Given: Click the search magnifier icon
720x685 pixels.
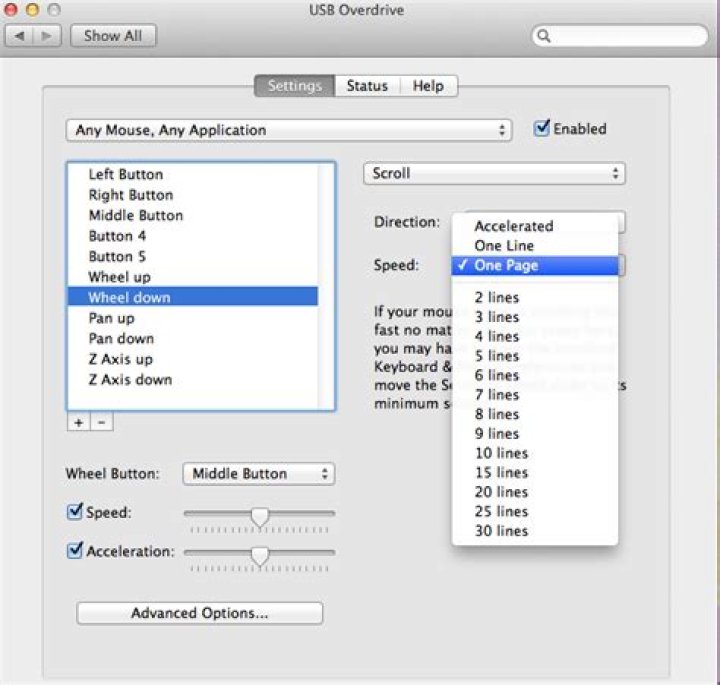Looking at the screenshot, I should (544, 36).
